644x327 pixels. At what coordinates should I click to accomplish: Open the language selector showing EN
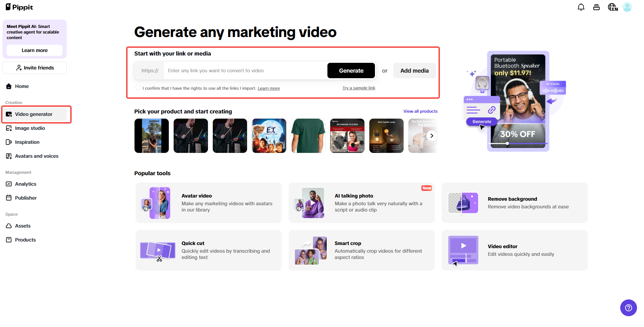pyautogui.click(x=613, y=7)
